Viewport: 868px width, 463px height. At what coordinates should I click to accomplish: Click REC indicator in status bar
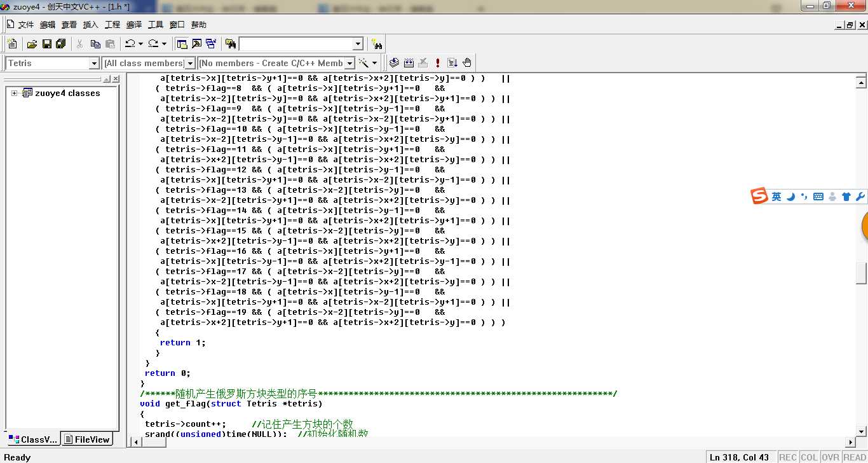[x=788, y=457]
